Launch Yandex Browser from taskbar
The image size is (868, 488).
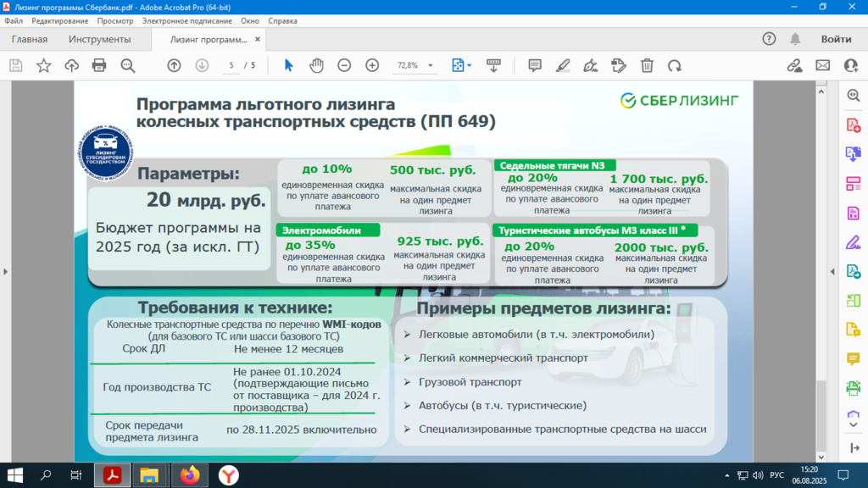point(228,475)
